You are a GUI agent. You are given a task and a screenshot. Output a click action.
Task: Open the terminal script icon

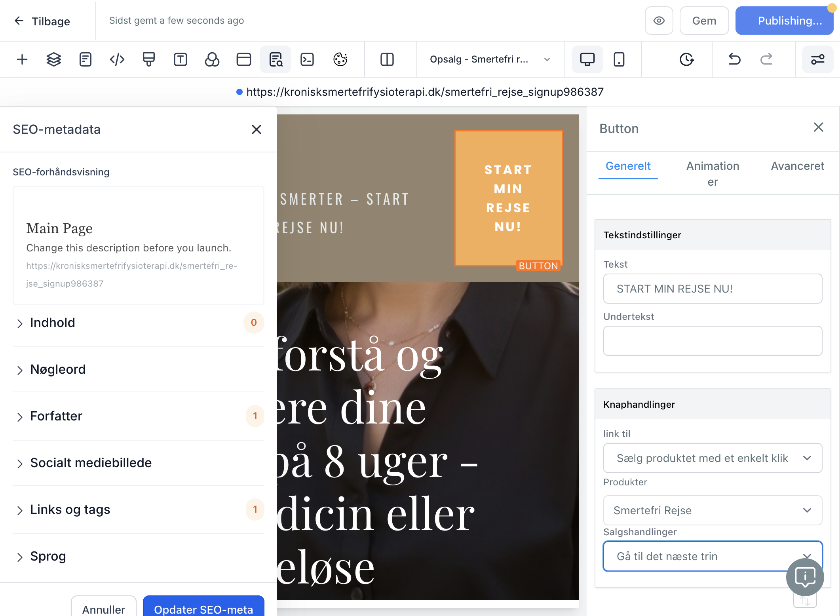(307, 59)
